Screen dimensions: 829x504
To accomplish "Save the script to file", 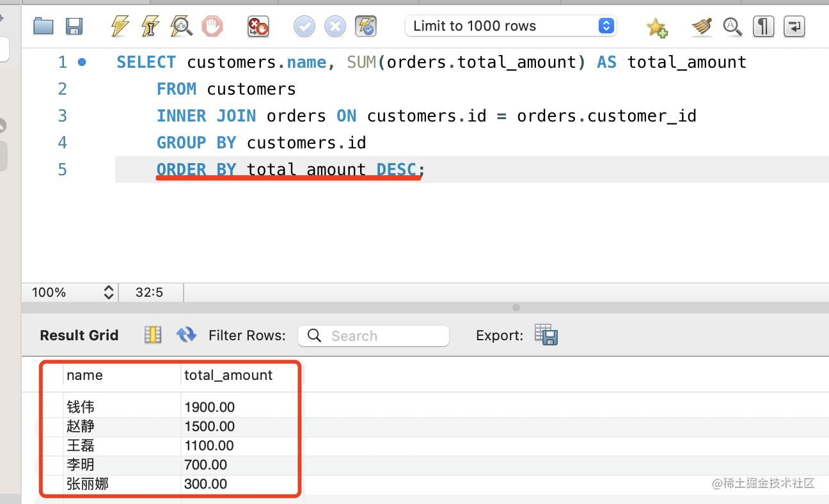I will point(75,26).
